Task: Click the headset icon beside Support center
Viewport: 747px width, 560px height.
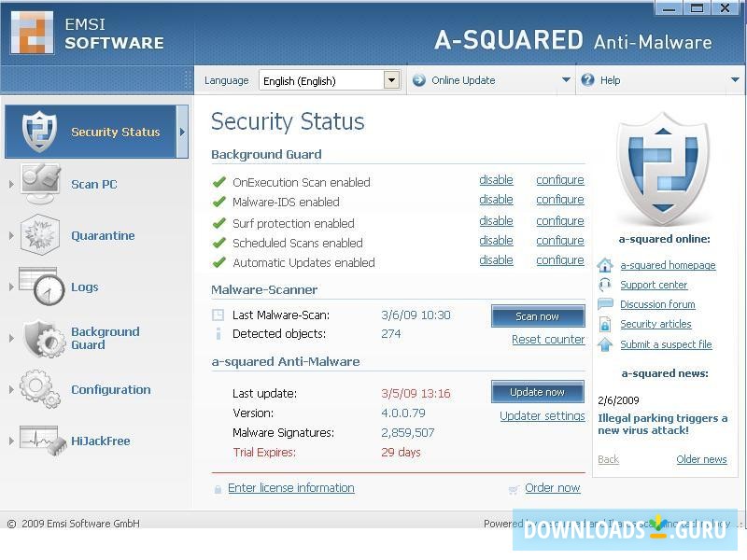Action: click(605, 285)
